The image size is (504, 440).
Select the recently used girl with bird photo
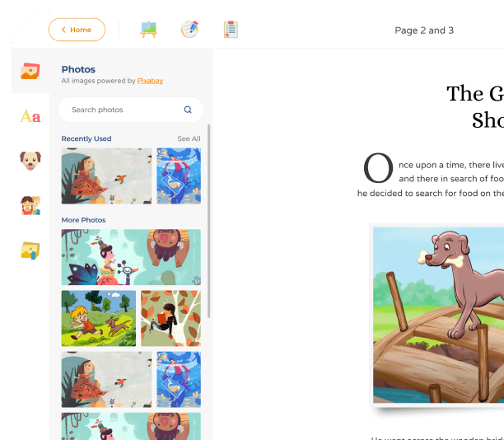106,176
